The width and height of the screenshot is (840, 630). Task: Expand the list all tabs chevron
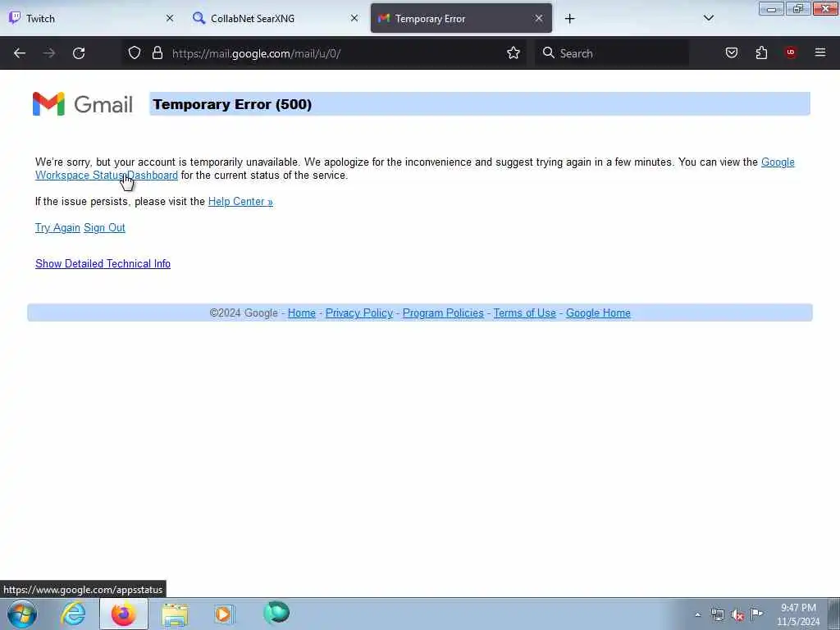[708, 18]
